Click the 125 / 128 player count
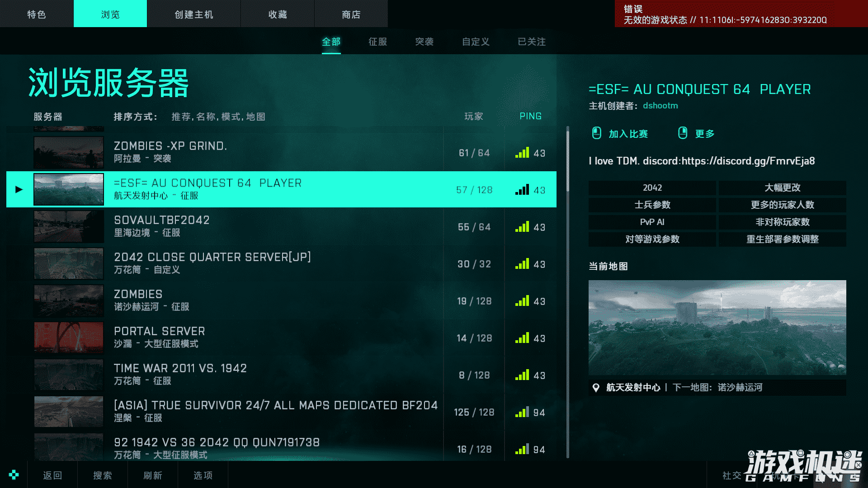This screenshot has height=488, width=868. [474, 412]
